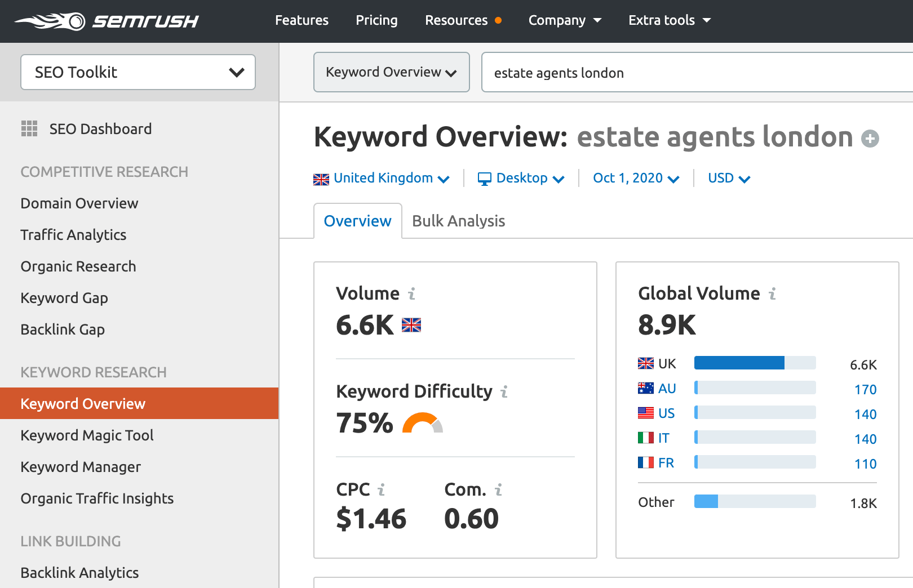Click the FR country link
This screenshot has width=913, height=588.
tap(666, 463)
